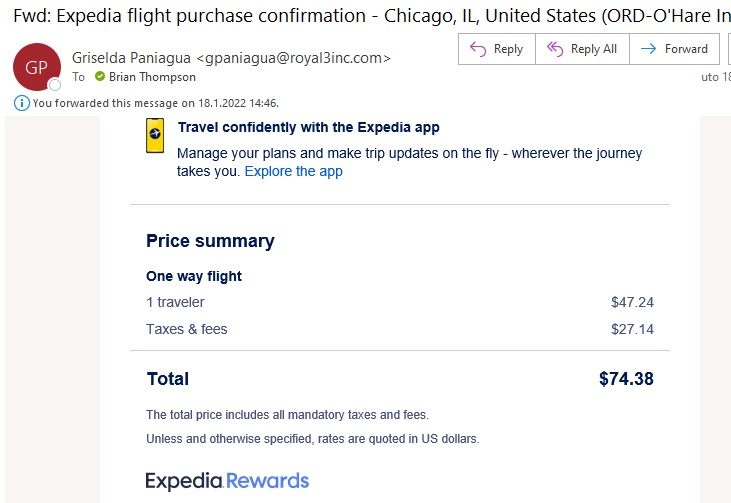
Task: Click the email subject line
Action: coord(372,16)
